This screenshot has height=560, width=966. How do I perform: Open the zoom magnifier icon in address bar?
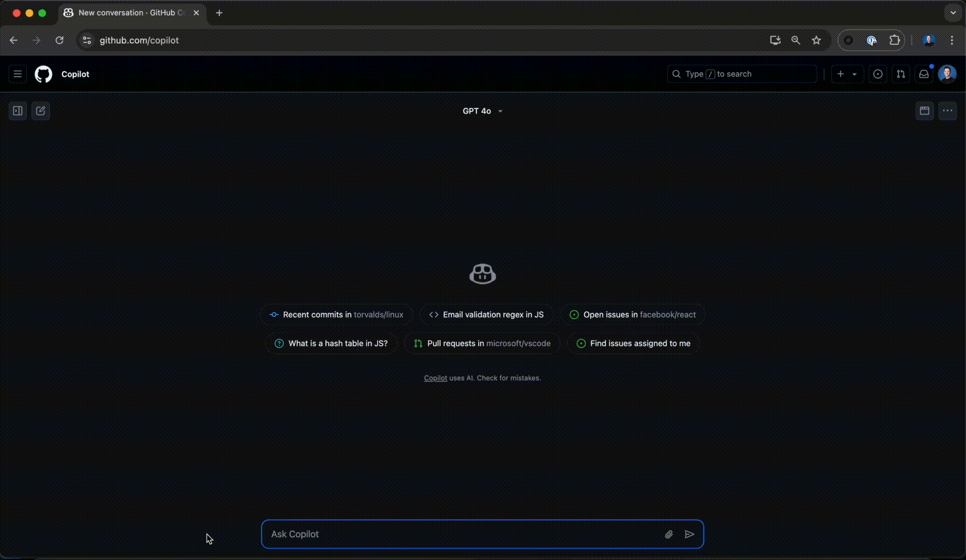(x=795, y=40)
